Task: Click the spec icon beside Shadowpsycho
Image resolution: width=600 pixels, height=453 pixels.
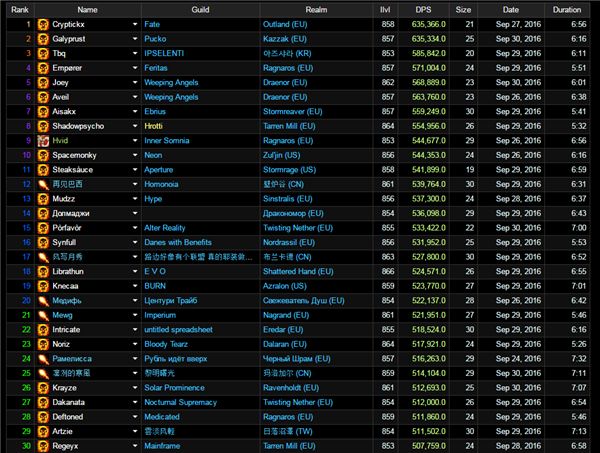Action: 43,126
